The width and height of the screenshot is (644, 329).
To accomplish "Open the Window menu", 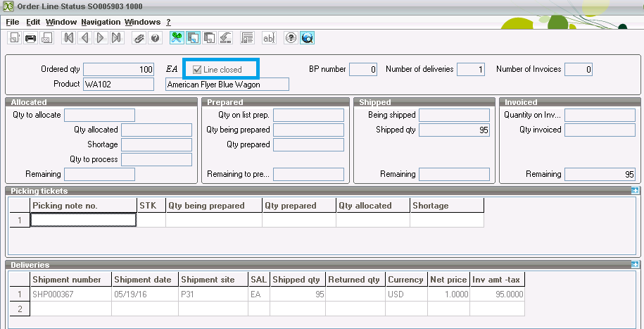I will (61, 23).
